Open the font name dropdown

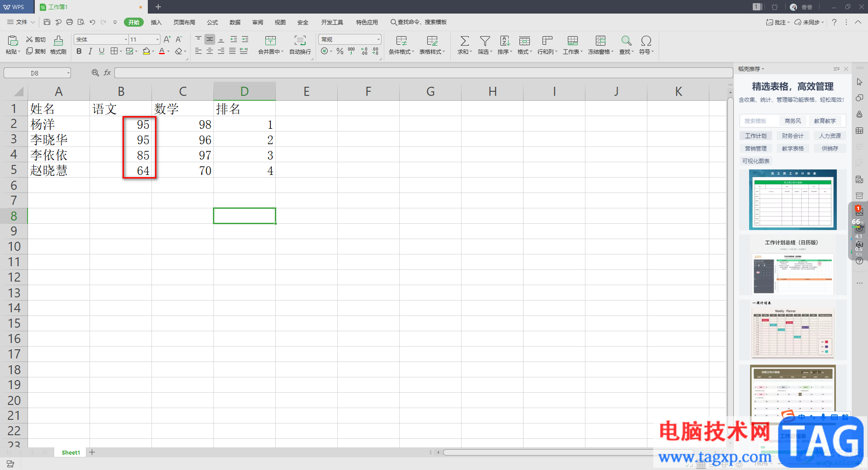click(126, 40)
